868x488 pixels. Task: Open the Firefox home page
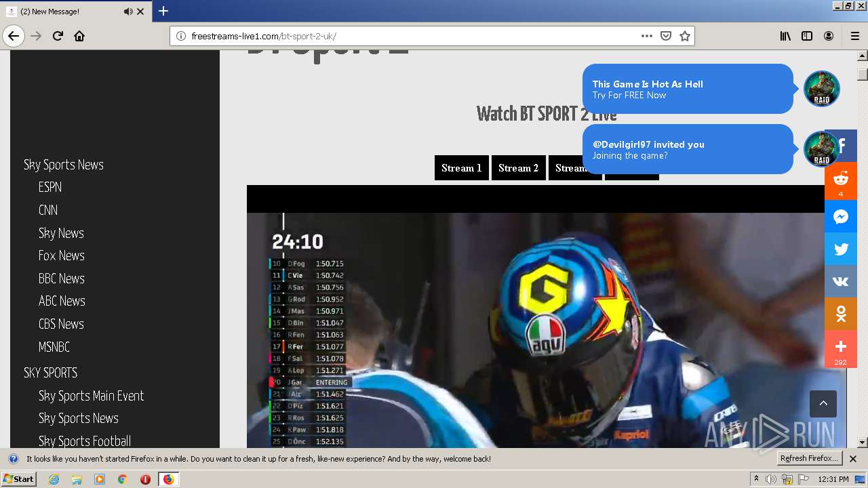79,36
